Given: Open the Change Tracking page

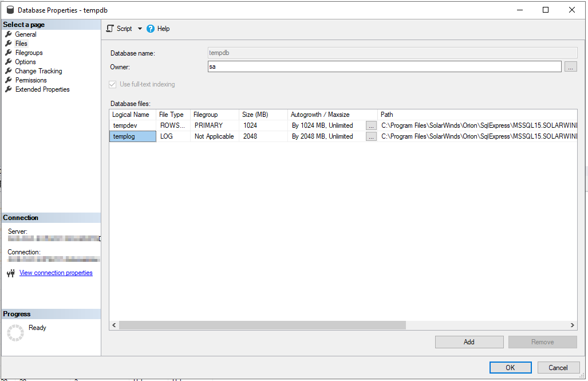Looking at the screenshot, I should click(x=38, y=70).
